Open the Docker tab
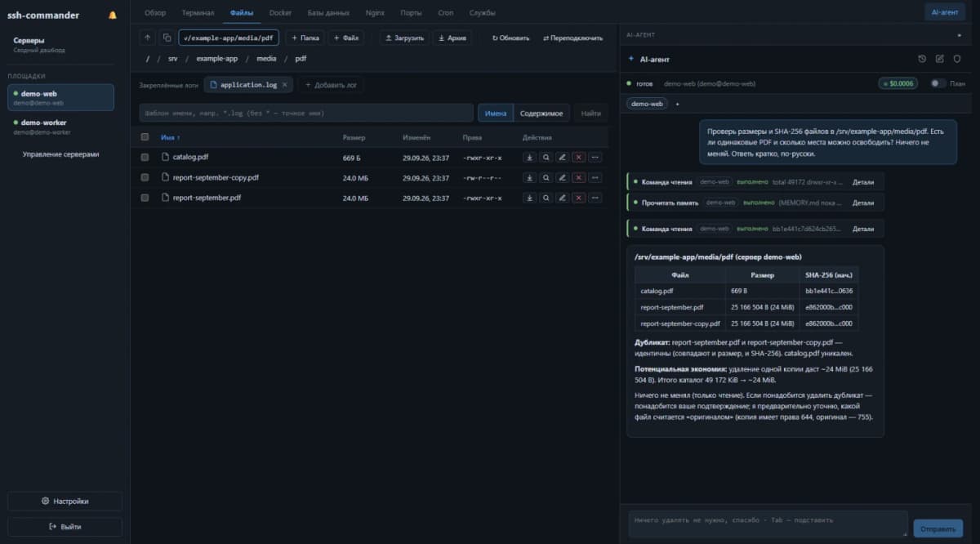 pos(281,13)
